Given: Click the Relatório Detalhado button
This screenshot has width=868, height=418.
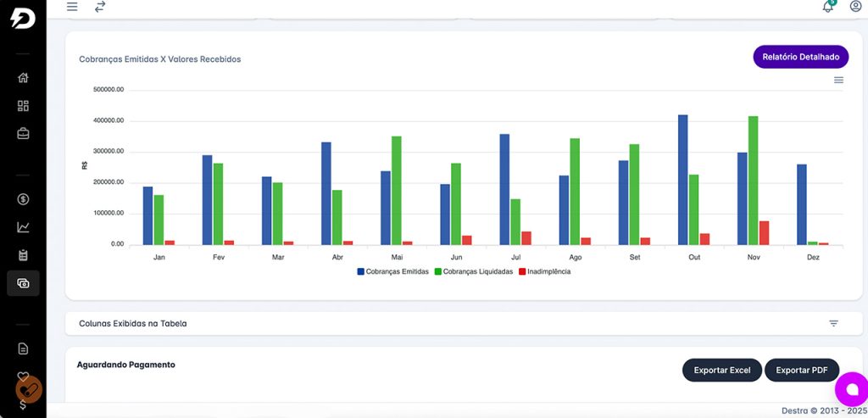Looking at the screenshot, I should 800,57.
